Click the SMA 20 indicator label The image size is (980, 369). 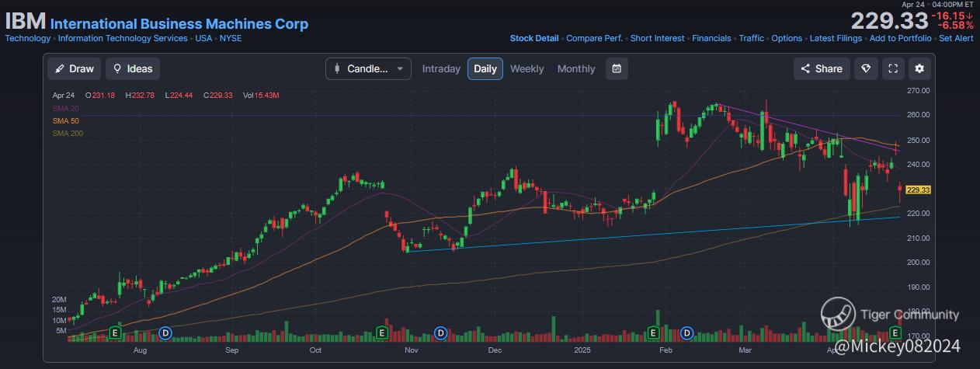[66, 108]
